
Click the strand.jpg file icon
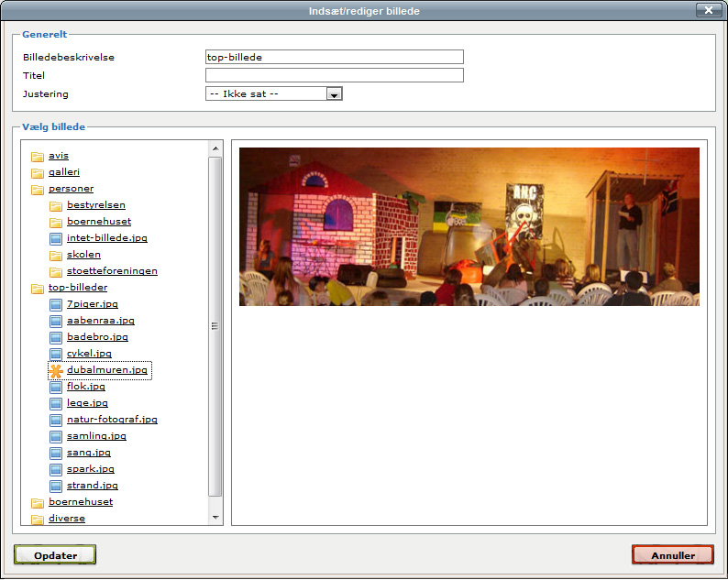pyautogui.click(x=56, y=486)
